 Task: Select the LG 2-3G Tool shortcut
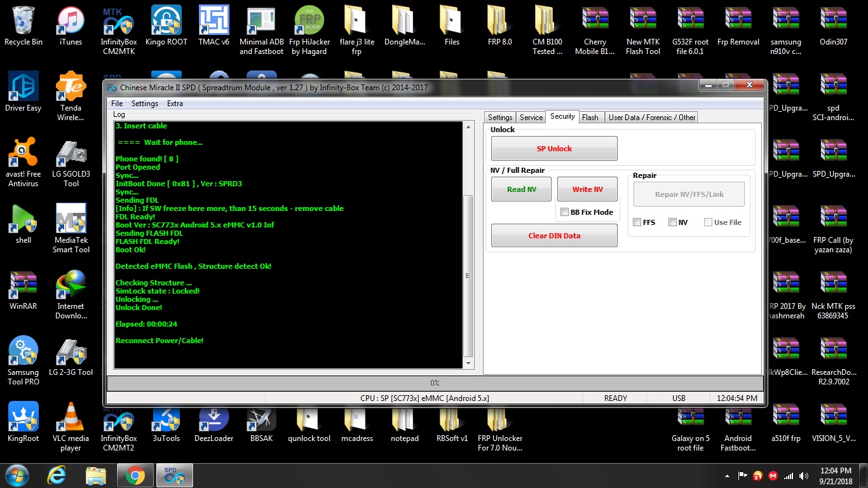pos(71,357)
